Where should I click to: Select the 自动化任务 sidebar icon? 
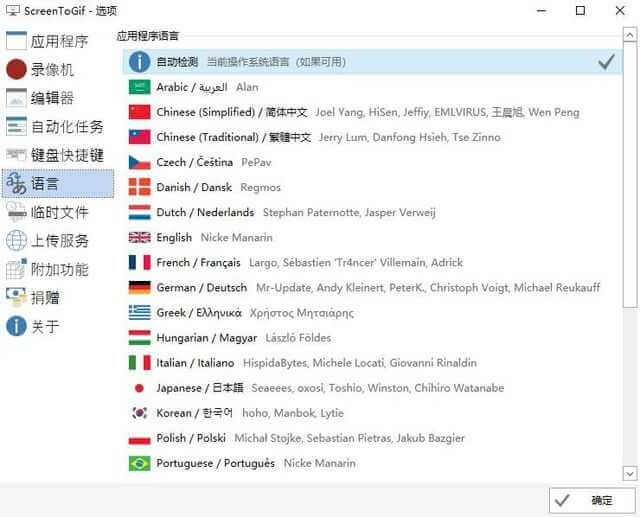[x=16, y=126]
